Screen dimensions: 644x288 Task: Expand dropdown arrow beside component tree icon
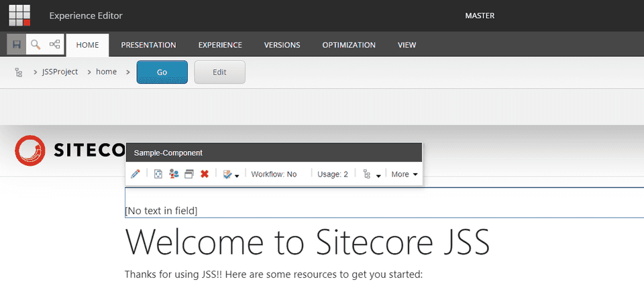tap(378, 177)
